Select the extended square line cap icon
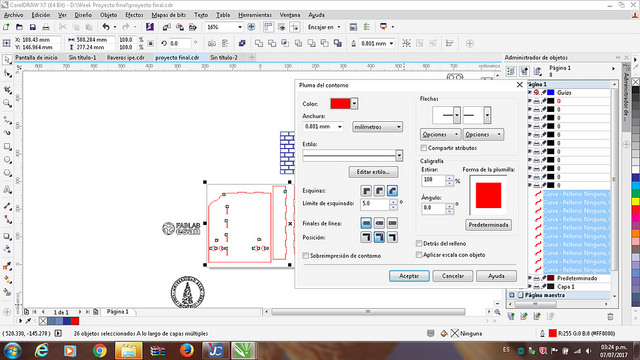Image resolution: width=640 pixels, height=360 pixels. 392,223
